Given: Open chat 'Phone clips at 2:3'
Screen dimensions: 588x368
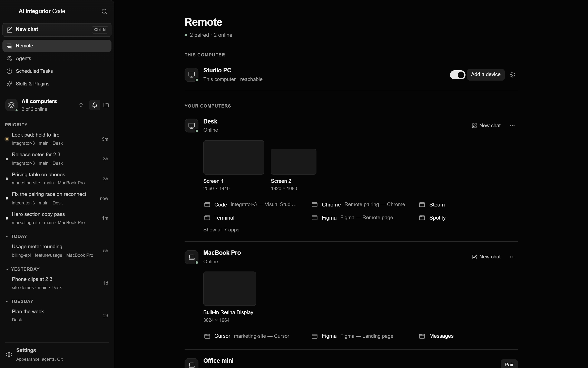Looking at the screenshot, I should pos(57,283).
